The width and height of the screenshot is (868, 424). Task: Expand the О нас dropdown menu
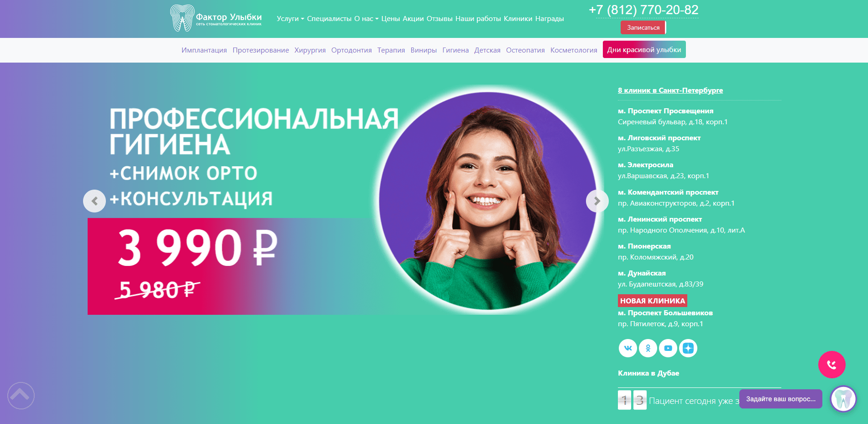point(366,19)
